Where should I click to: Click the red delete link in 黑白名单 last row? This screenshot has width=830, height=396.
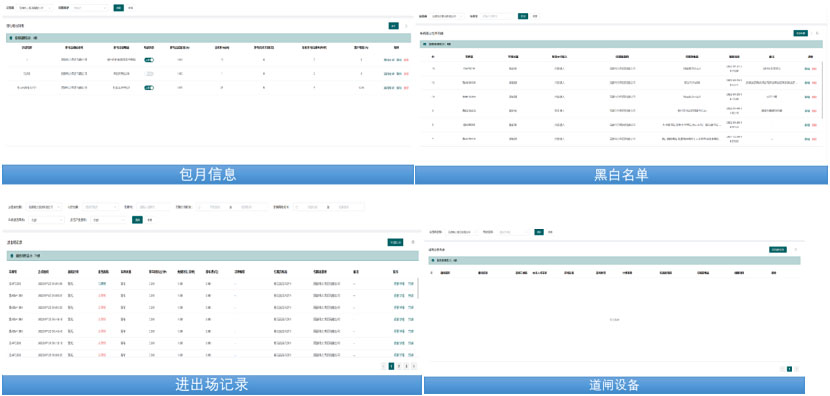pos(814,139)
